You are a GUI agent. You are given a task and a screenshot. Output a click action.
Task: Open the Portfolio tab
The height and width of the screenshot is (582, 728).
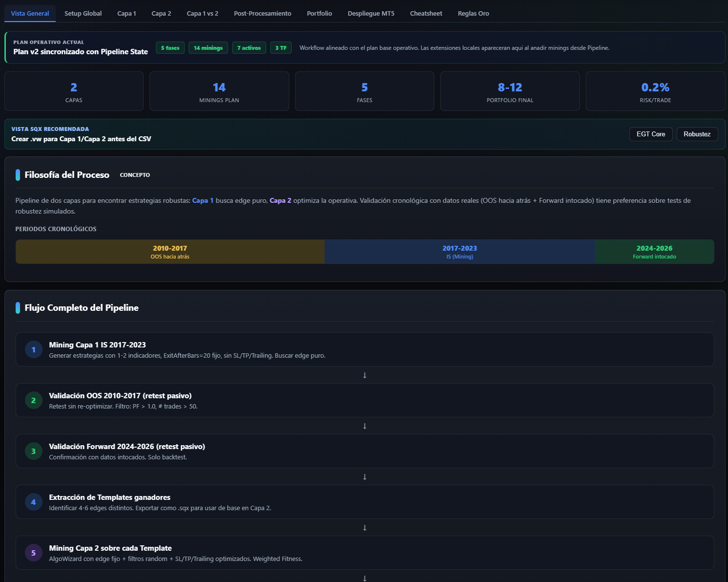tap(320, 13)
